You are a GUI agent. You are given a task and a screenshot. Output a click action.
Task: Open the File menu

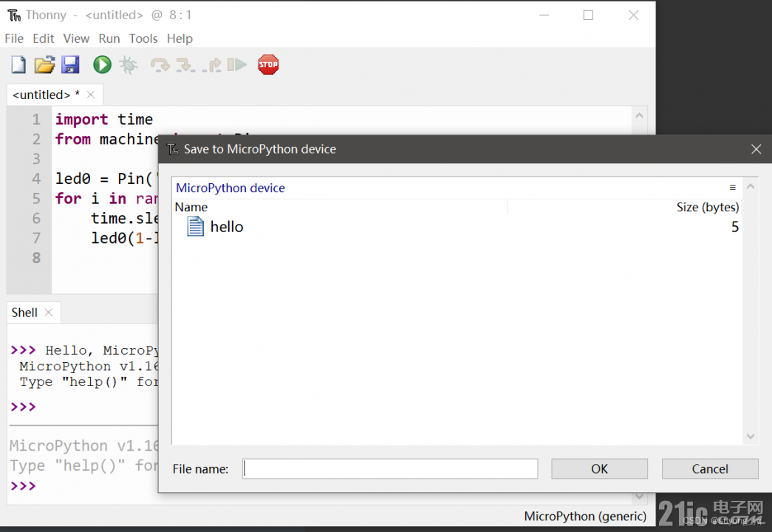point(14,38)
